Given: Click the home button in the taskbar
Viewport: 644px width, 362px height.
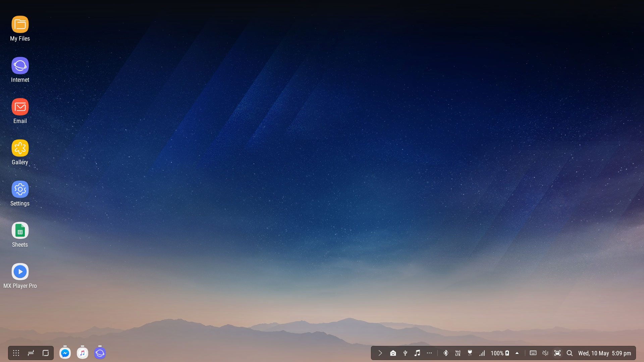Looking at the screenshot, I should [x=46, y=353].
